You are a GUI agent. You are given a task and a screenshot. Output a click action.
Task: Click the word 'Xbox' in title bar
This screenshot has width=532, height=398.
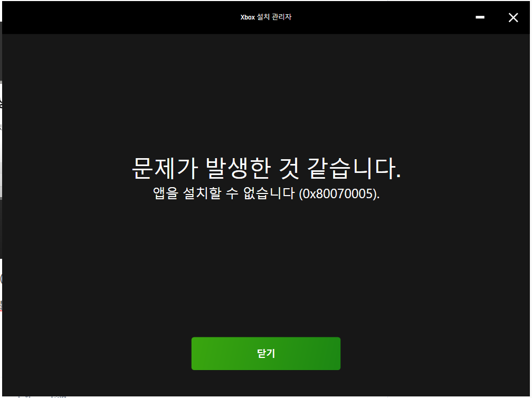pos(248,17)
